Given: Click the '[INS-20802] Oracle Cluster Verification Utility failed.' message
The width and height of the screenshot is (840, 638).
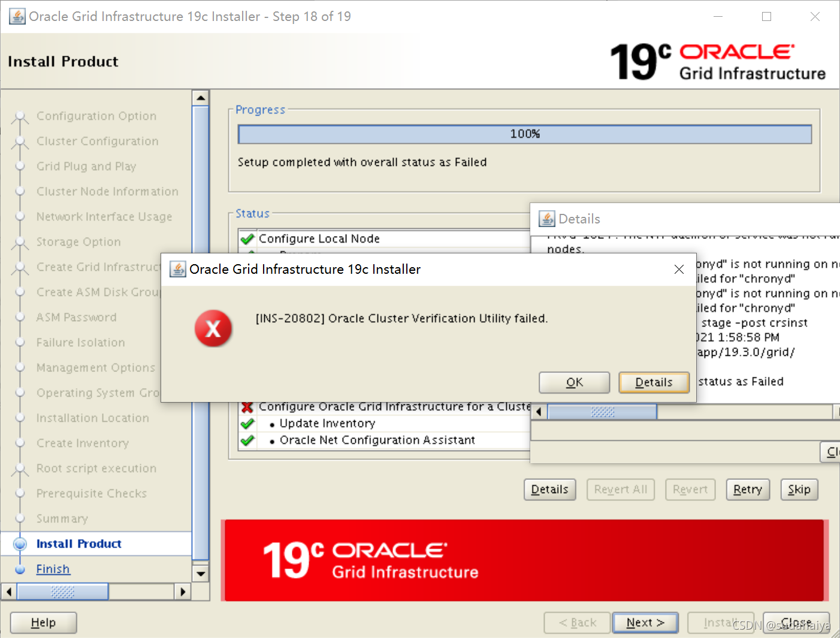Looking at the screenshot, I should click(x=401, y=319).
